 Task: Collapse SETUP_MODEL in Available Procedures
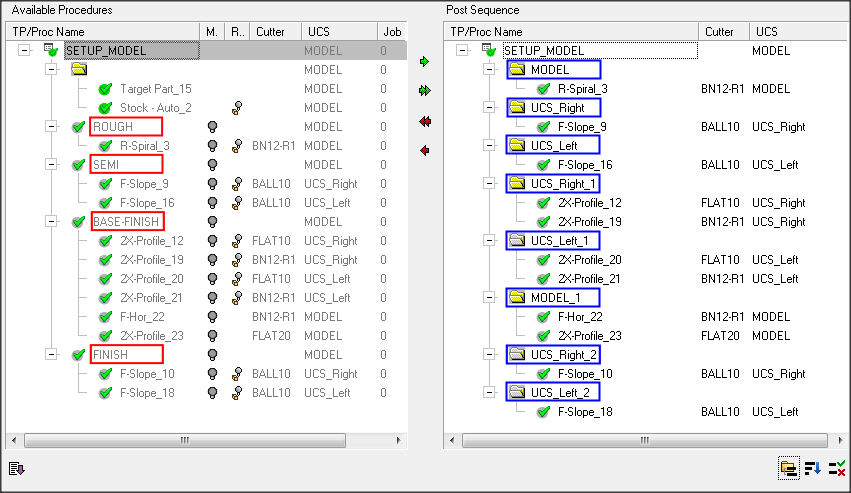click(x=24, y=50)
